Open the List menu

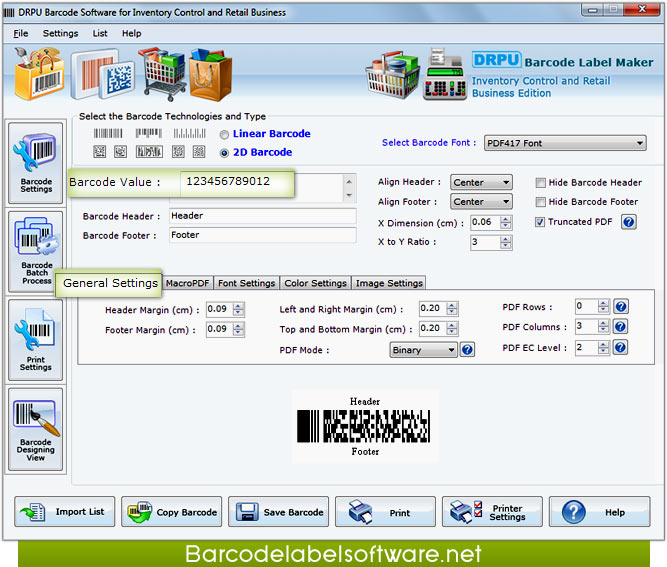[100, 34]
